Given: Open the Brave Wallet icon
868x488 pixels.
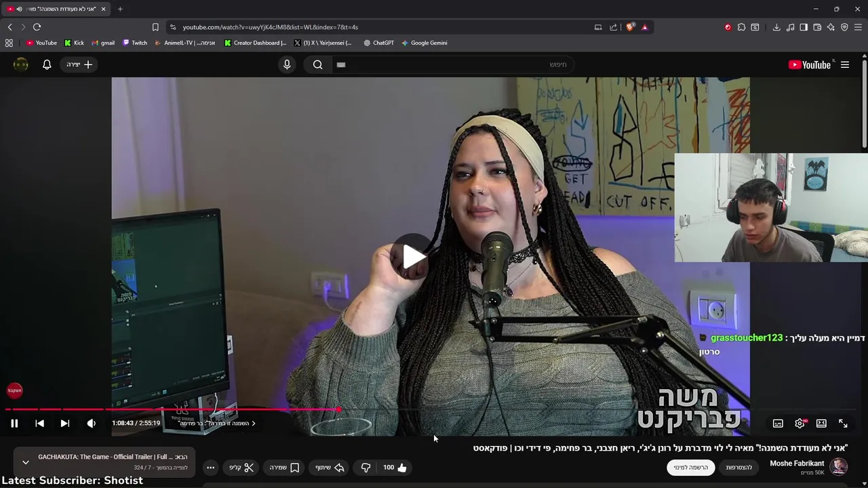Looking at the screenshot, I should [x=817, y=27].
